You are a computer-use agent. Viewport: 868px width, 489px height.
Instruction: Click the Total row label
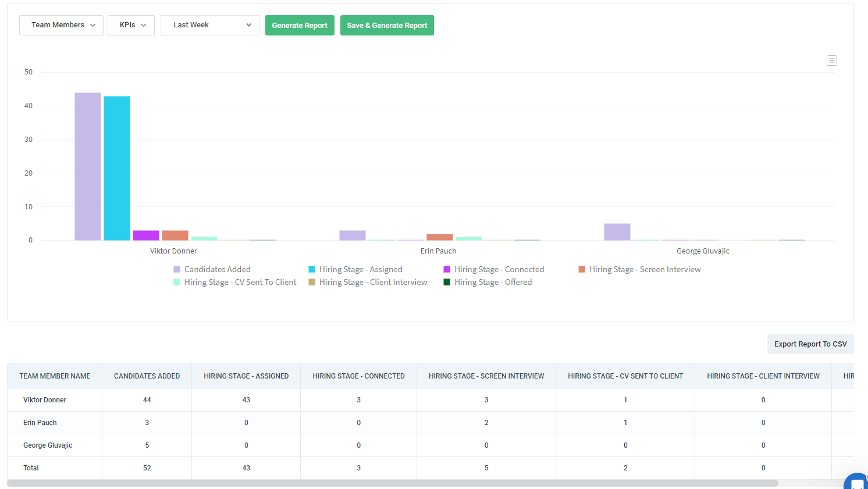click(x=31, y=468)
